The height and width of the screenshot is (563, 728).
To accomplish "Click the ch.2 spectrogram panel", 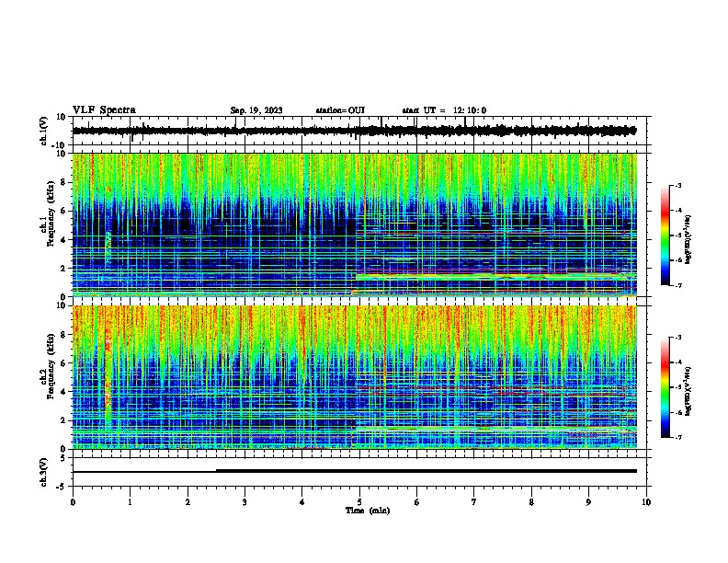I will 355,377.
